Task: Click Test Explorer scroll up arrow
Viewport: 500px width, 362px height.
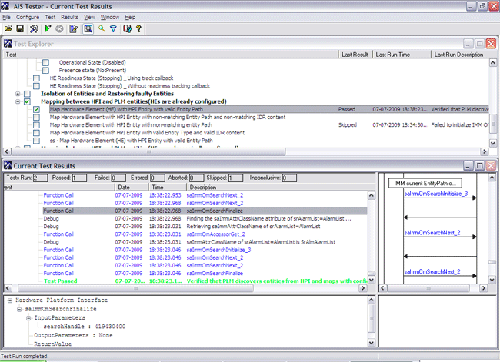Action: (493, 62)
